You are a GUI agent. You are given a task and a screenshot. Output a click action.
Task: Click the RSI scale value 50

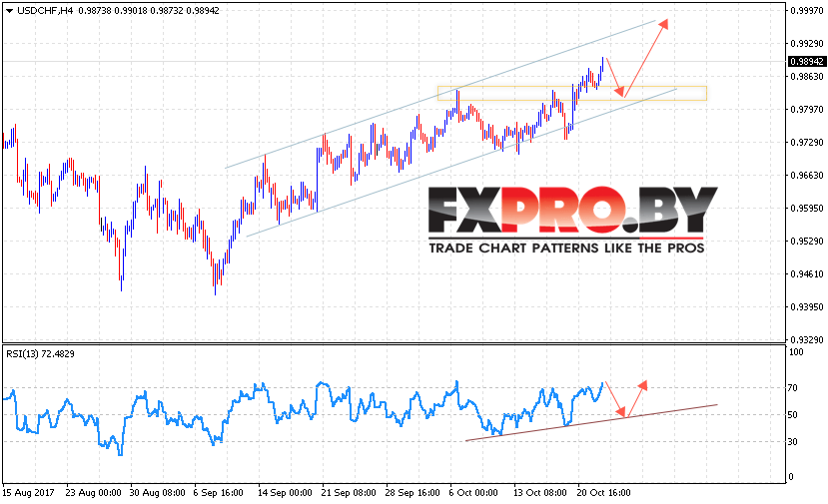[793, 415]
